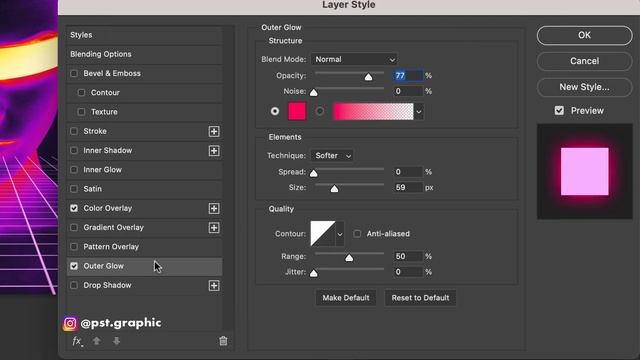
Task: Enable the Drop Shadow checkbox
Action: tap(74, 285)
